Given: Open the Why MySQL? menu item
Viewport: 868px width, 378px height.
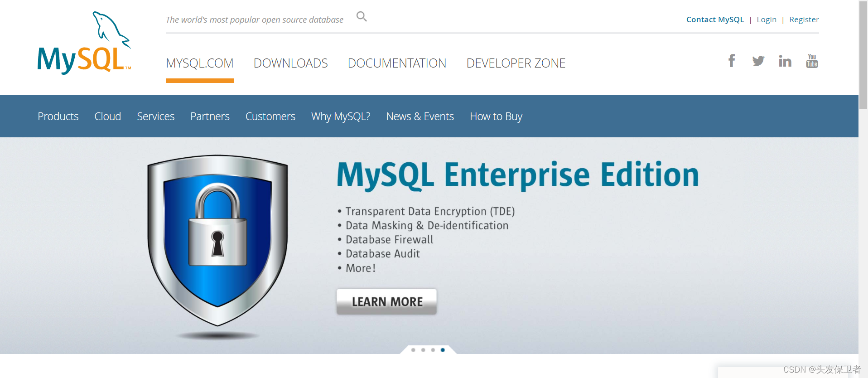Looking at the screenshot, I should pyautogui.click(x=341, y=116).
